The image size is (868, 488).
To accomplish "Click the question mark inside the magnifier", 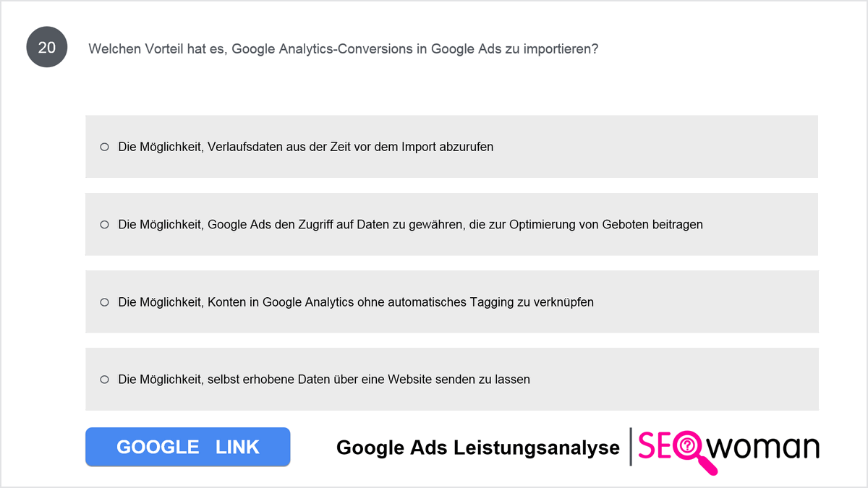I will tap(688, 446).
